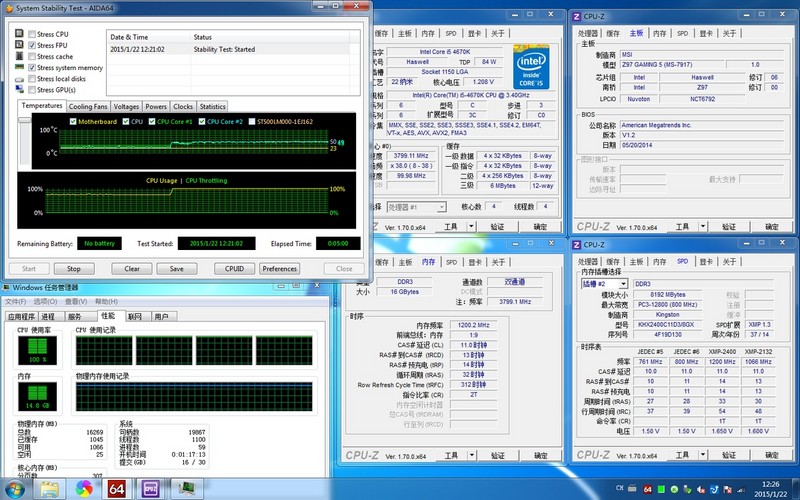Click the Z logo in the CPU-Z SPD window title
The height and width of the screenshot is (500, 800).
[577, 245]
